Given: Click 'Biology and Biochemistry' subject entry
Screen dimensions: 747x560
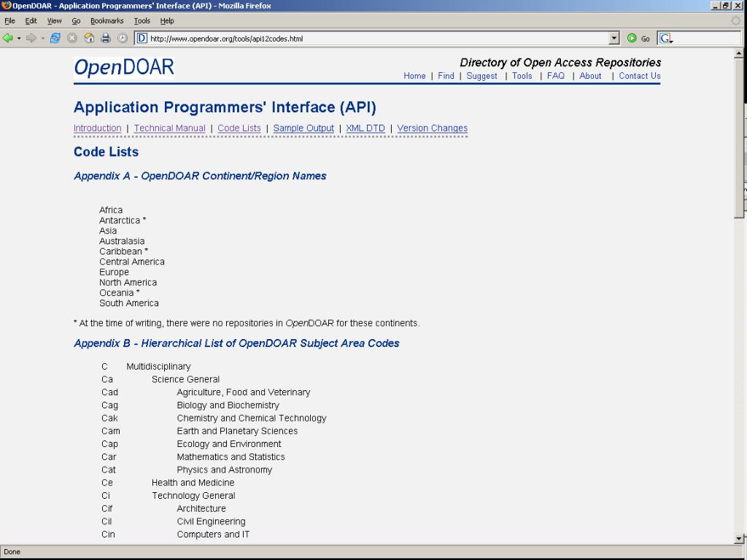Looking at the screenshot, I should point(228,405).
